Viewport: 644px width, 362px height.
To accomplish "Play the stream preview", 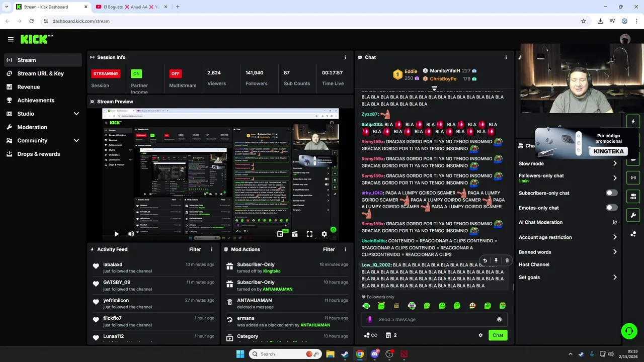I will pos(116,234).
